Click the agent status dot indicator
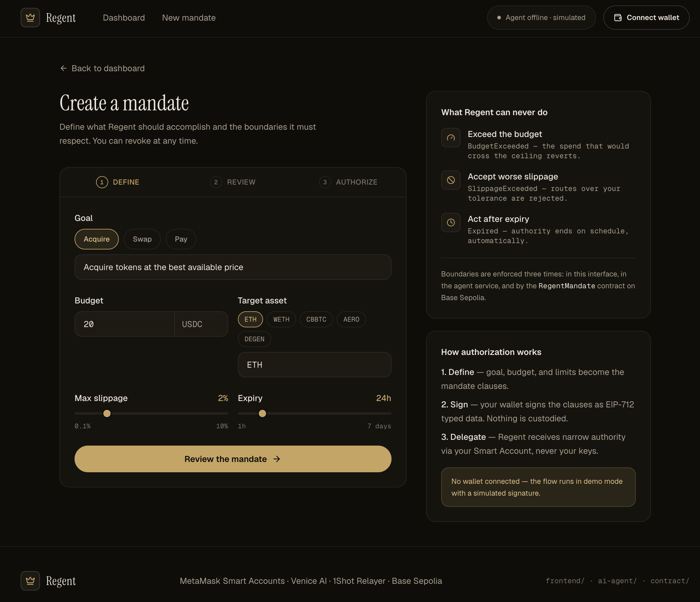Image resolution: width=700 pixels, height=602 pixels. (499, 18)
